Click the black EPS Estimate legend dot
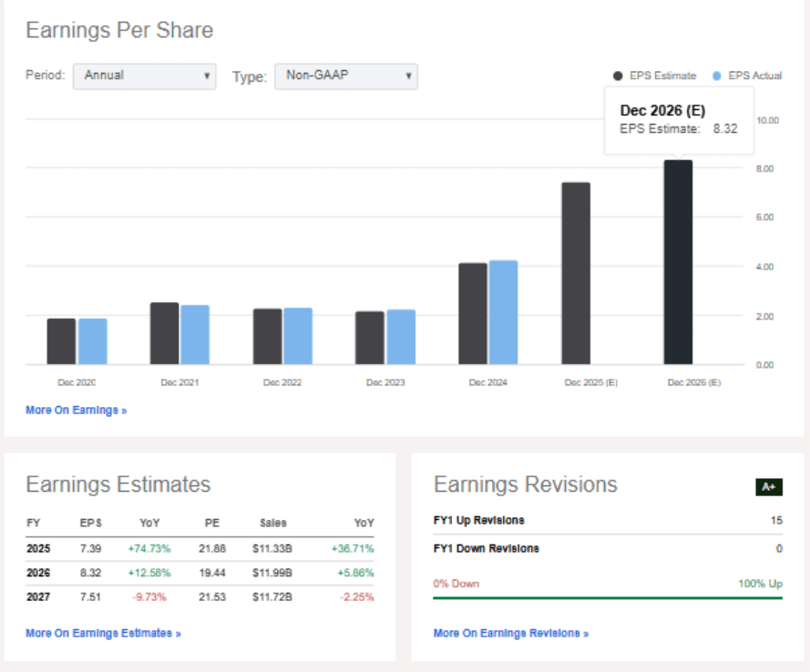 coord(619,76)
